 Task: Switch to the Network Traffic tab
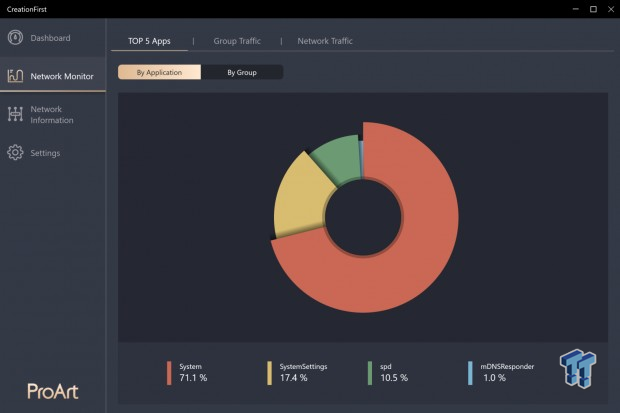point(325,41)
